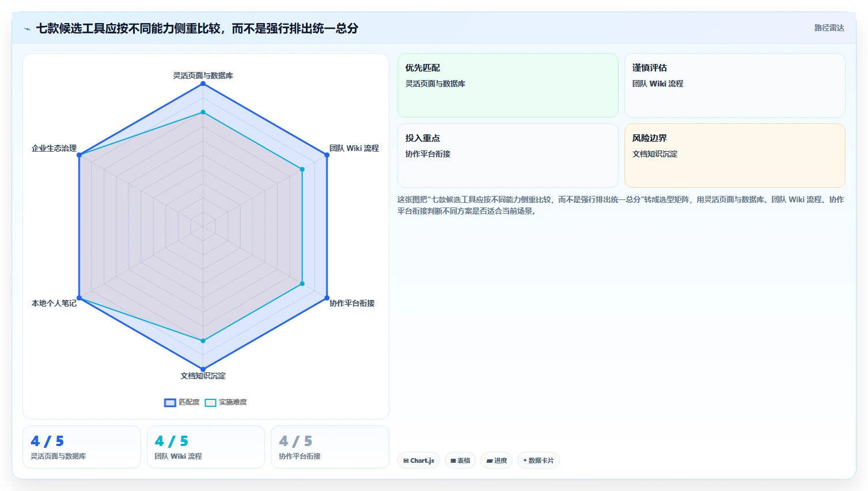
Task: Toggle the 实施难度 legend swatch
Action: pos(210,403)
